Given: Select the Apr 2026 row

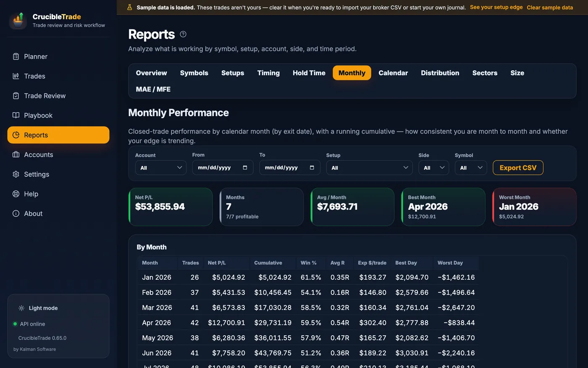Looking at the screenshot, I should coord(308,323).
